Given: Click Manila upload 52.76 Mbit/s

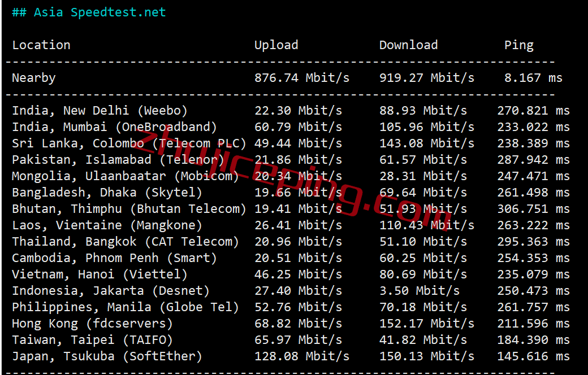Looking at the screenshot, I should (x=298, y=307).
